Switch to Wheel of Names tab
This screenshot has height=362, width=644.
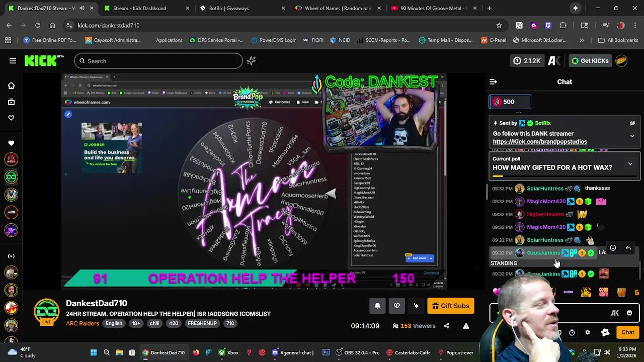tap(338, 8)
